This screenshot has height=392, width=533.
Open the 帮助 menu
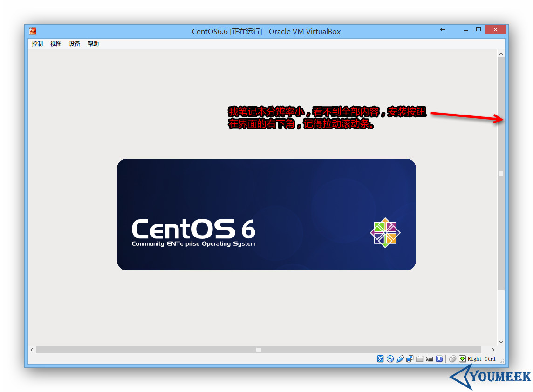coord(93,44)
